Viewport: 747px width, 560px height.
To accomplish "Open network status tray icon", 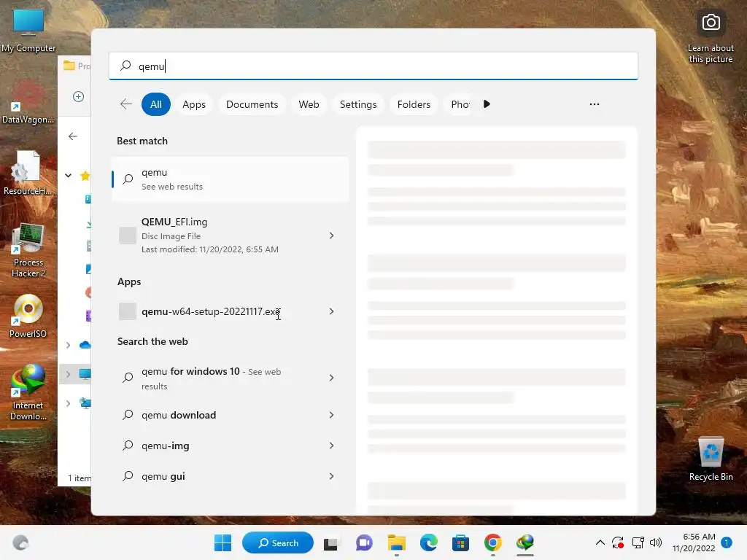I will (x=638, y=542).
